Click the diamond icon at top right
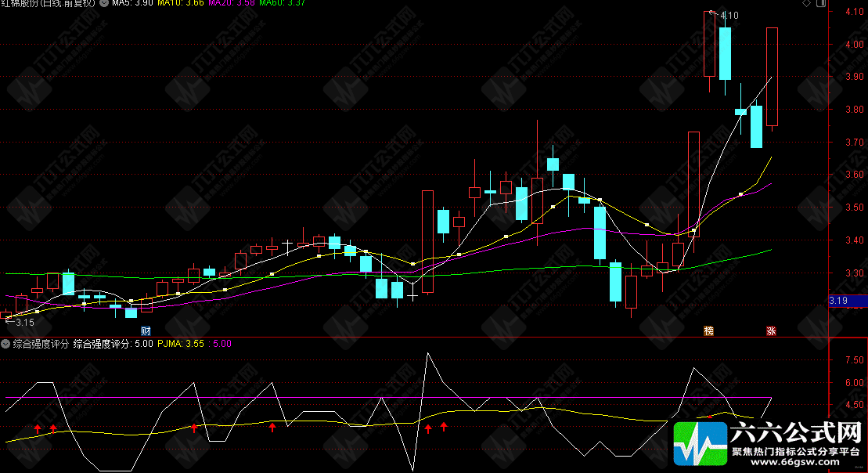This screenshot has height=473, width=868. pyautogui.click(x=806, y=3)
